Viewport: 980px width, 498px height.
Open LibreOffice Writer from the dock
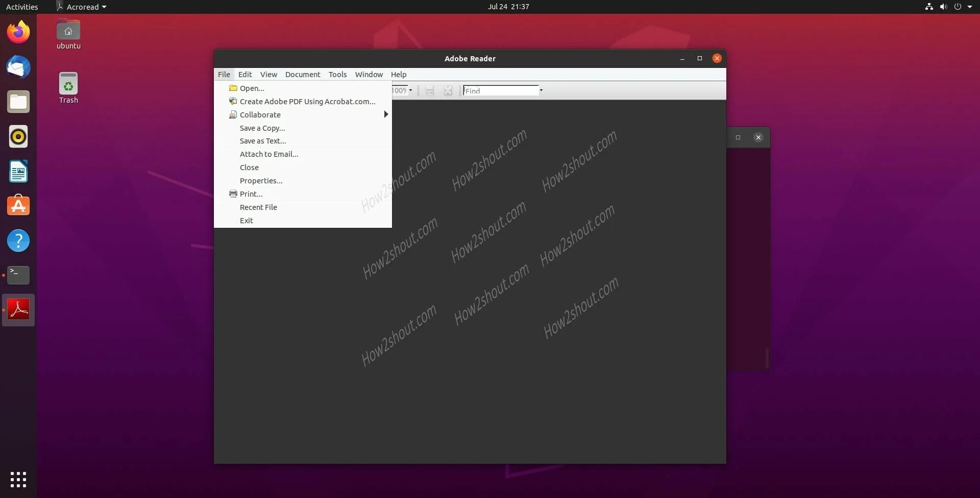18,171
